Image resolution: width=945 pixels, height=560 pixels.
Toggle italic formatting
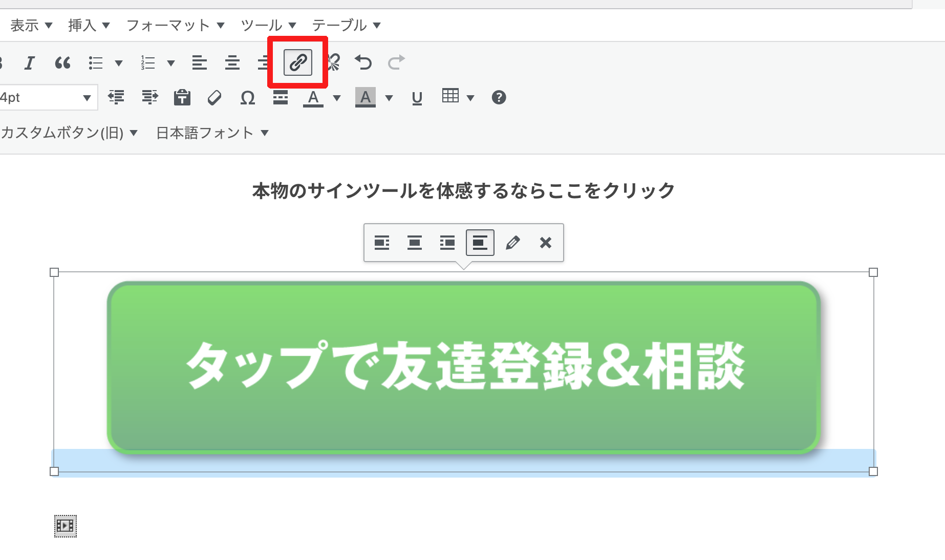pos(30,63)
